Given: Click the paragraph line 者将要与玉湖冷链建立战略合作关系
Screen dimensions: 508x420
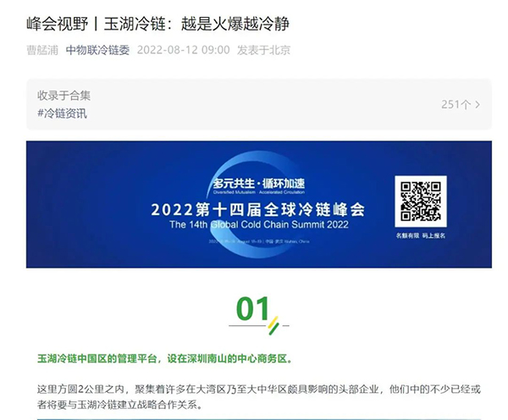Looking at the screenshot, I should click(119, 405).
